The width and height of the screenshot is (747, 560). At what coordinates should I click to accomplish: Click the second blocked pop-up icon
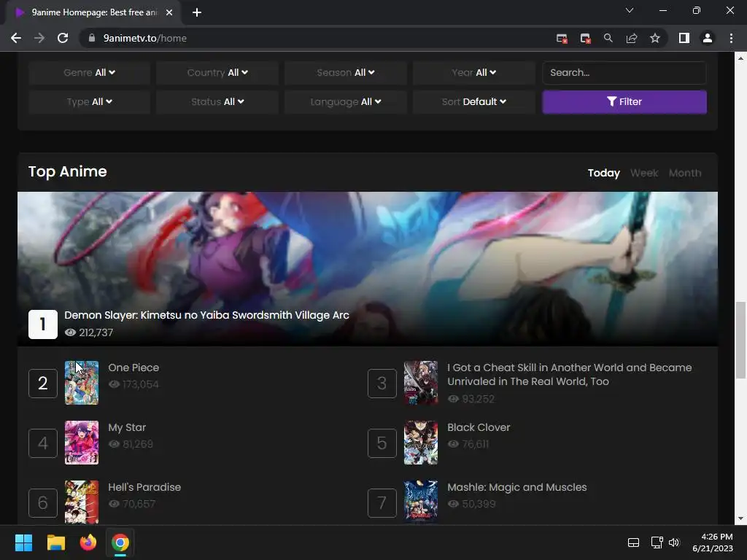click(585, 38)
